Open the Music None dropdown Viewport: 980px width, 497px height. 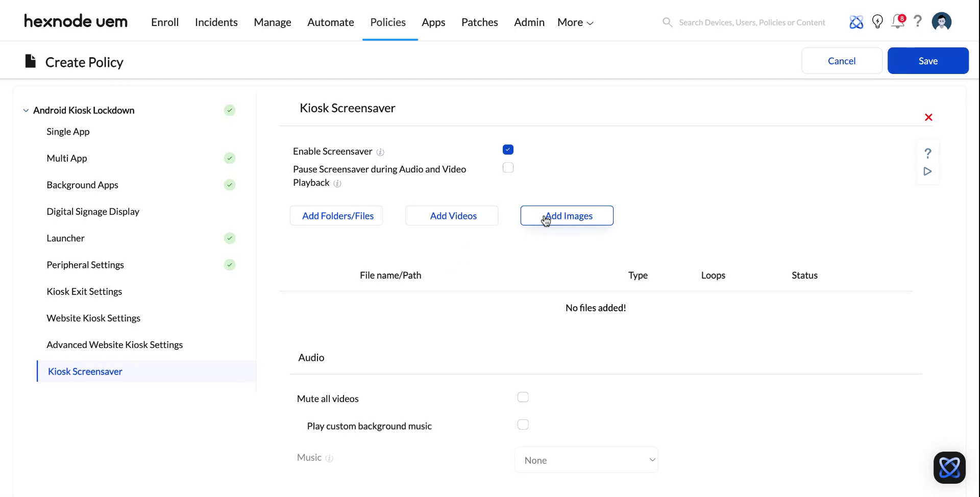586,459
